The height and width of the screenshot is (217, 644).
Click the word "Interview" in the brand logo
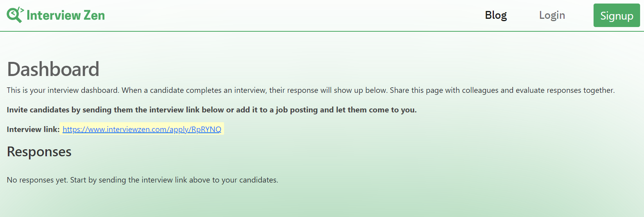54,15
